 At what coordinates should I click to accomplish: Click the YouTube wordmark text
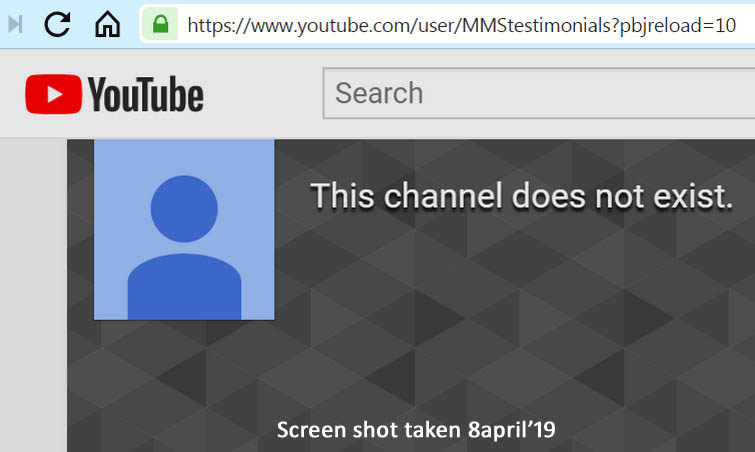[145, 94]
